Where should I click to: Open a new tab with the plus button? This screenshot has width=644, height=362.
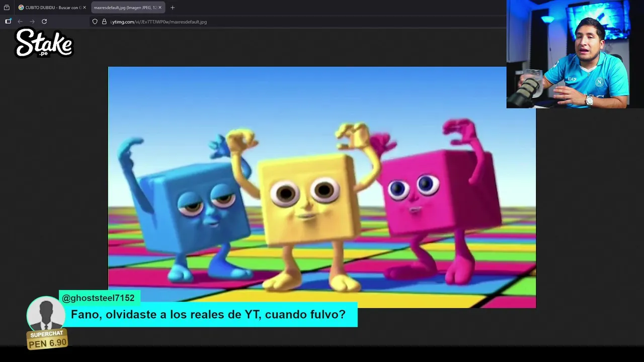click(173, 8)
